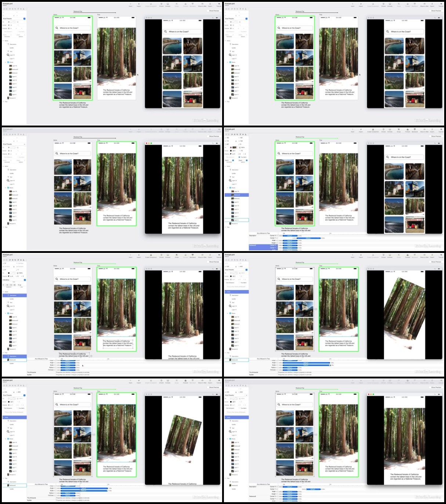This screenshot has height=504, width=446.
Task: Click the blue checked Touchable checkbox
Action: click(x=239, y=157)
